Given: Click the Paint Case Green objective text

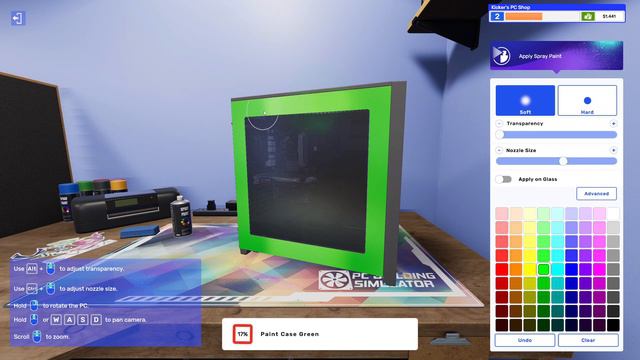Looking at the screenshot, I should coord(289,334).
